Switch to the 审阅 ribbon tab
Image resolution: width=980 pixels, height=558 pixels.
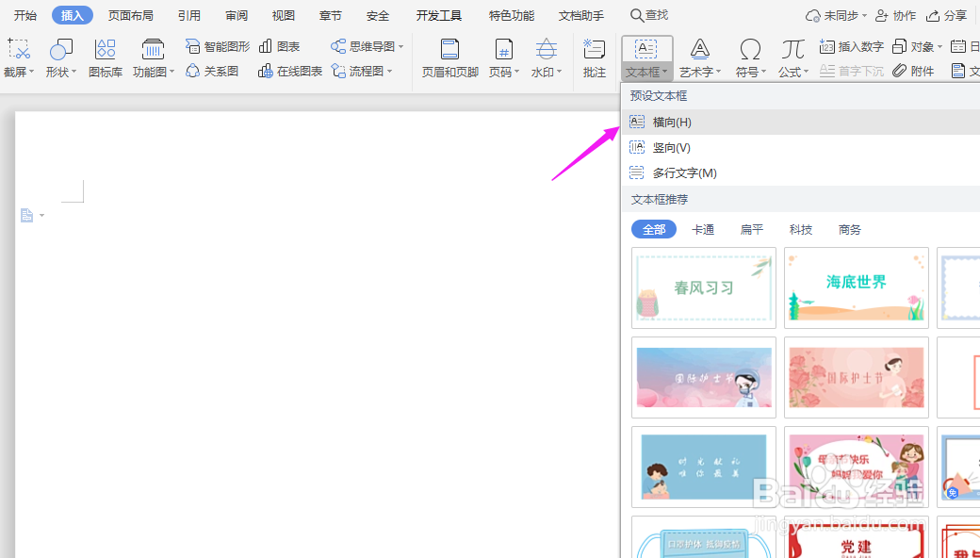pos(236,15)
